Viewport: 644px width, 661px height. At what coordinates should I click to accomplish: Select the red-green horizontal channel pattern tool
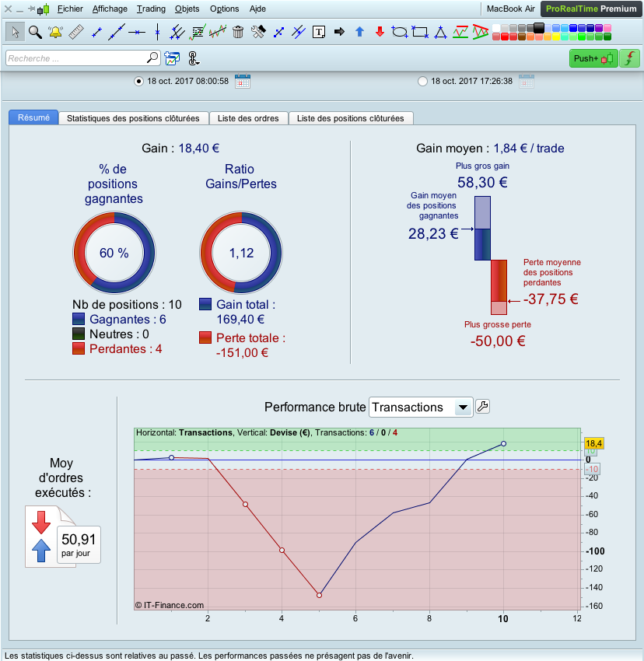(x=460, y=32)
